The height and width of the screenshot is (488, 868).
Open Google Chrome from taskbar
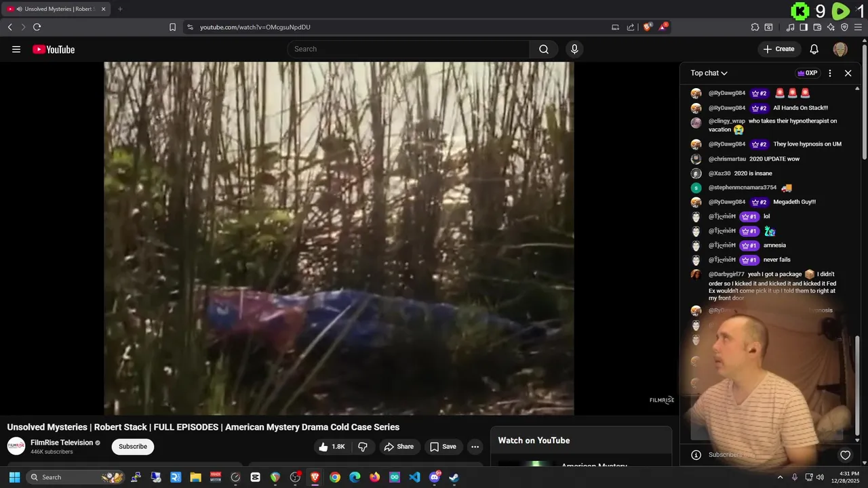coord(335,477)
